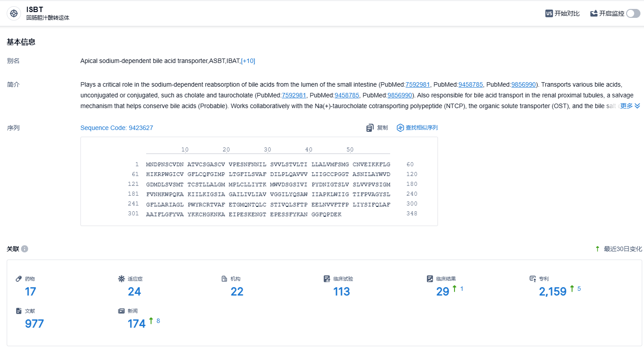
Task: Open the 113 clinical trials count
Action: (x=341, y=292)
